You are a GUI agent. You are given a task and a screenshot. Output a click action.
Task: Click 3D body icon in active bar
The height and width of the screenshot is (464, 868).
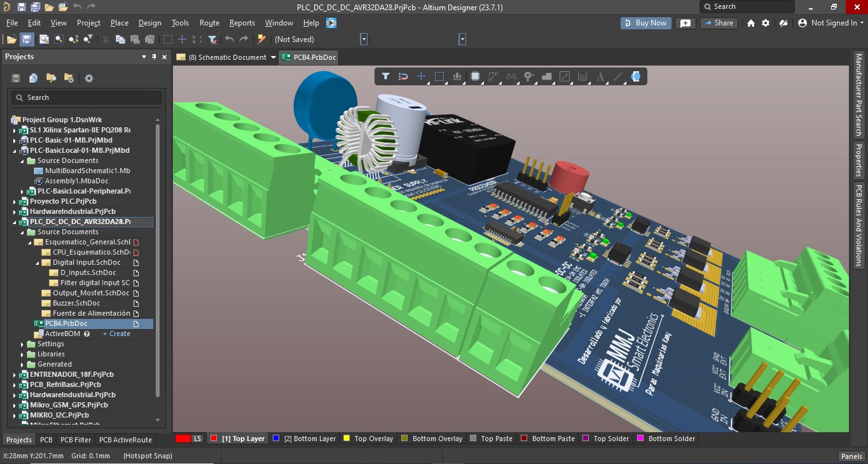[x=635, y=76]
